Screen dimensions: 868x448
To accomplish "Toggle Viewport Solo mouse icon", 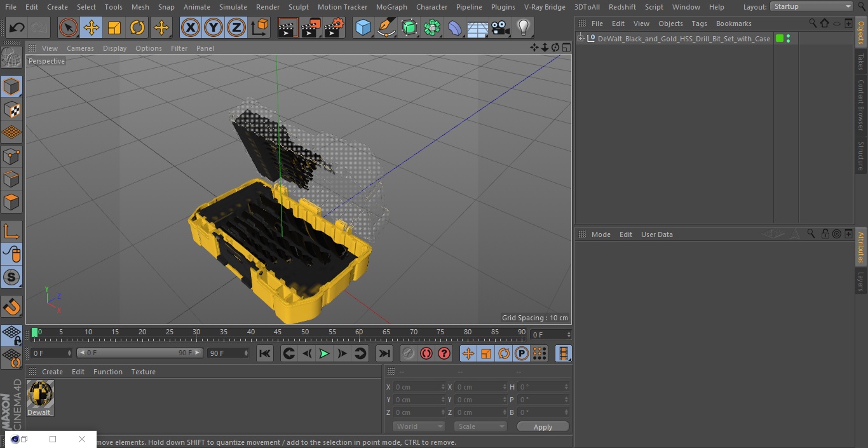I will coord(11,254).
